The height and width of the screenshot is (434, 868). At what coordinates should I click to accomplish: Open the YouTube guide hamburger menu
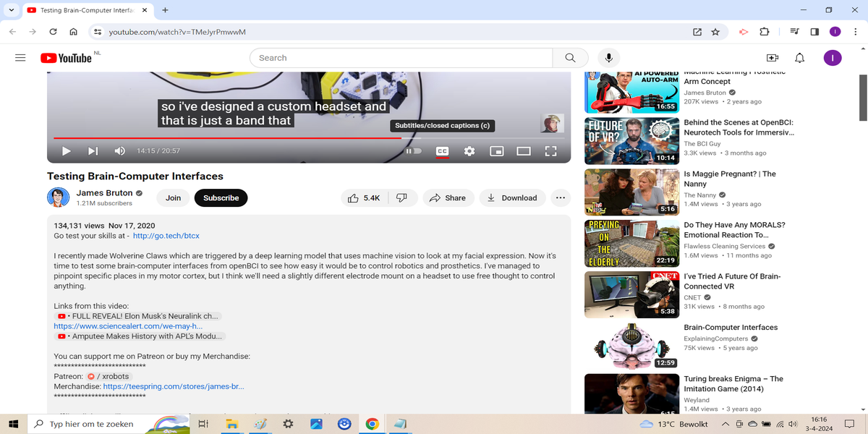[20, 58]
